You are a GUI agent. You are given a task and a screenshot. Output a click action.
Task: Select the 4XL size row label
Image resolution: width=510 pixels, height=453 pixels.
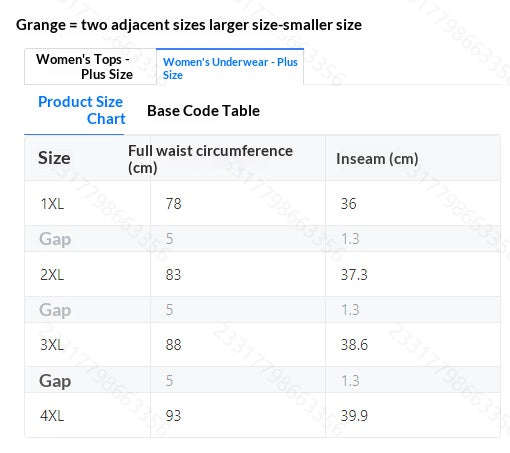click(52, 415)
